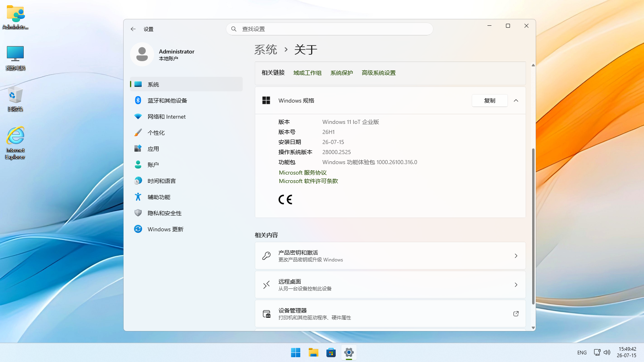Open Microsoft 服务协议 link
644x362 pixels.
303,173
